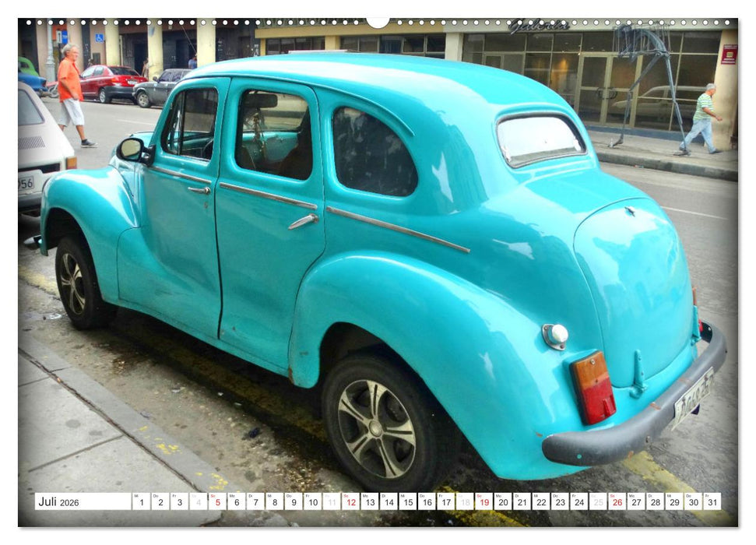Click the man in orange shirt
Viewport: 756px width, 545px height.
point(71,93)
